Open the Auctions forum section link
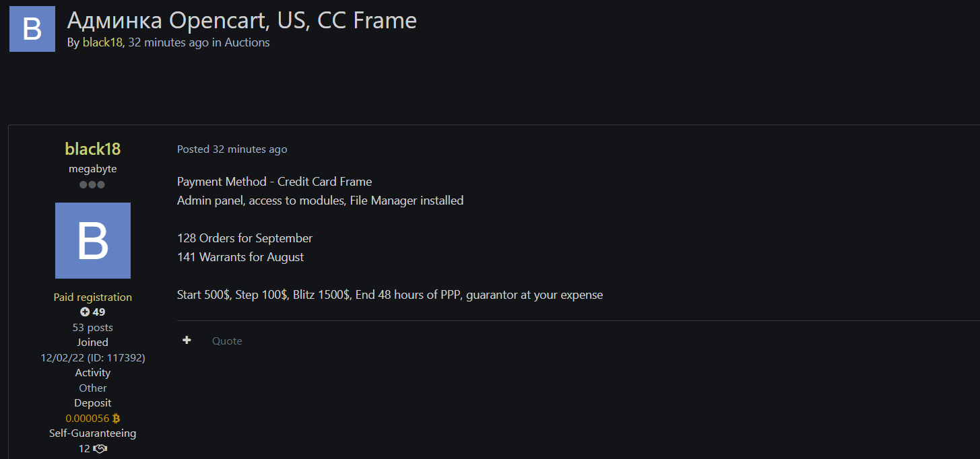Image resolution: width=980 pixels, height=459 pixels. (247, 42)
